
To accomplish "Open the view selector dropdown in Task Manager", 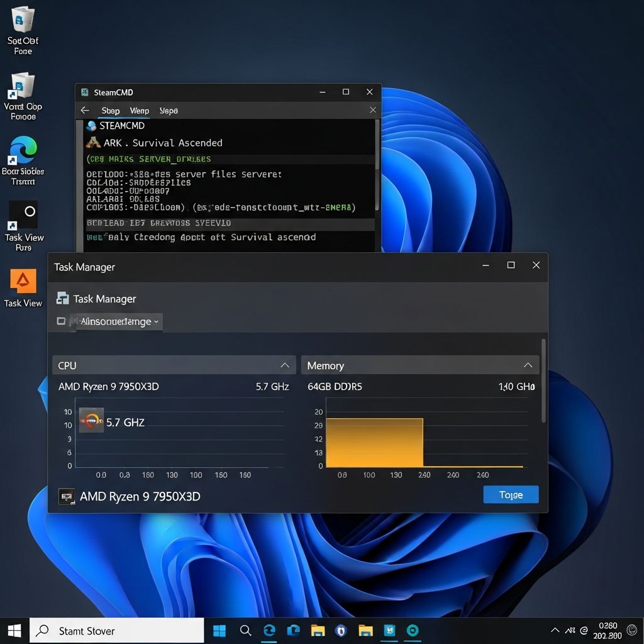I will coord(116,321).
